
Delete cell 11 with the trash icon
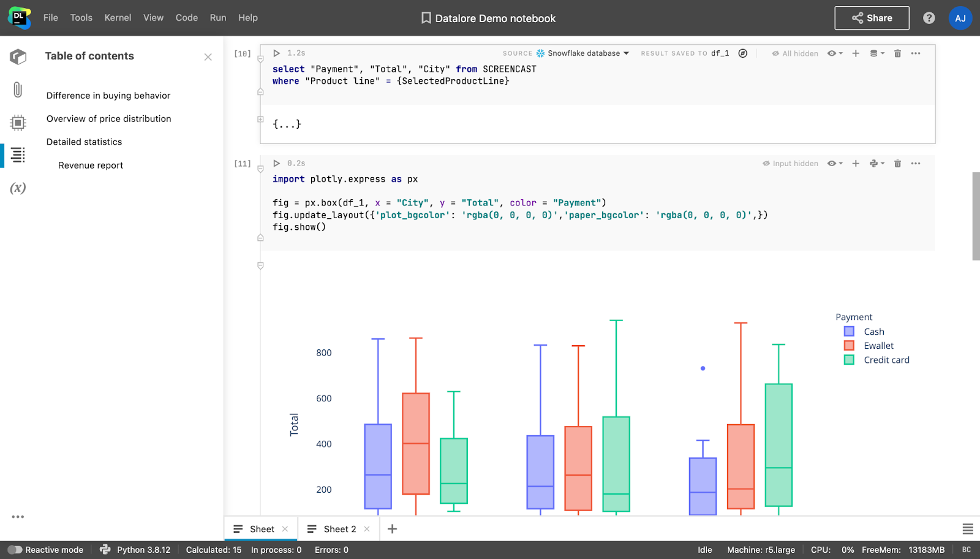click(897, 164)
